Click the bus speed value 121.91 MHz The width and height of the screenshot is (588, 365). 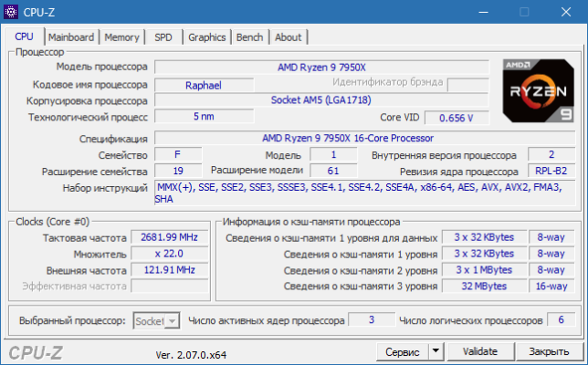click(170, 270)
